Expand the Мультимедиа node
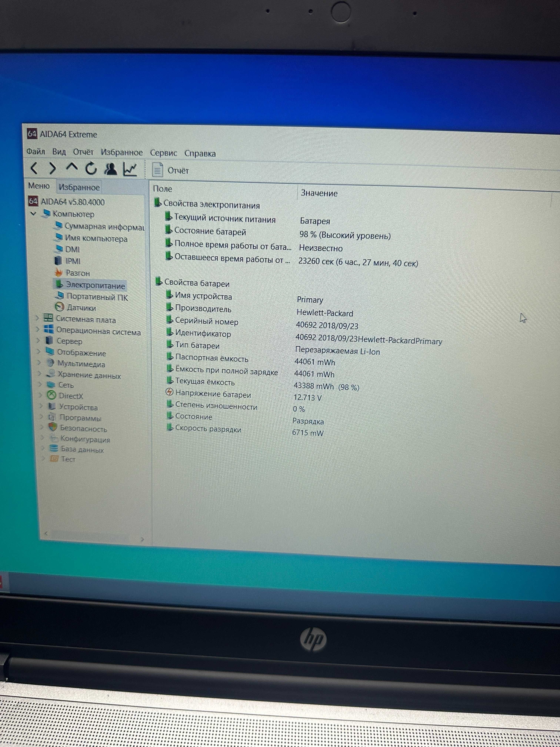This screenshot has width=560, height=747. click(39, 362)
